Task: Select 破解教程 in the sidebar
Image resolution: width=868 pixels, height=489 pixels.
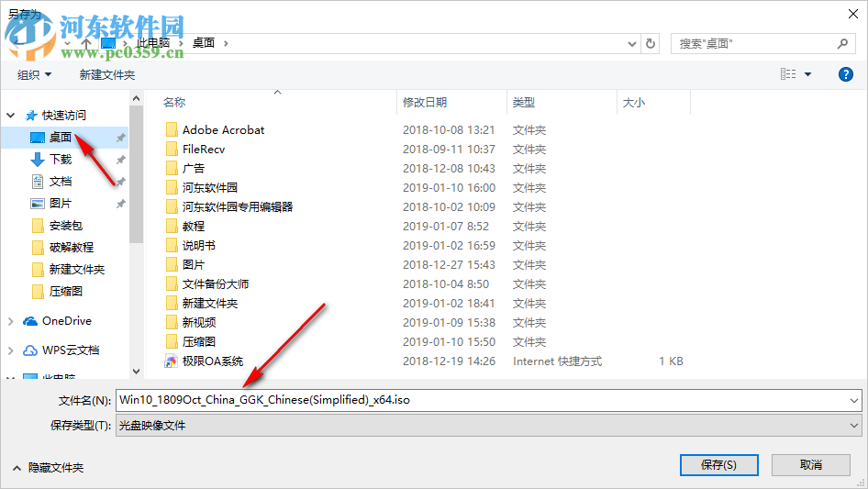Action: [x=72, y=248]
